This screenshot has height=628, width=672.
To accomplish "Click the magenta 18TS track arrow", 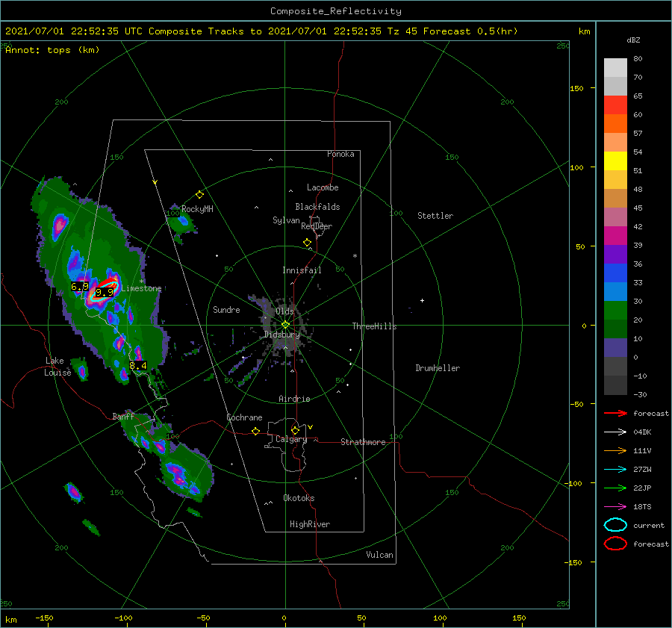I will tap(615, 507).
